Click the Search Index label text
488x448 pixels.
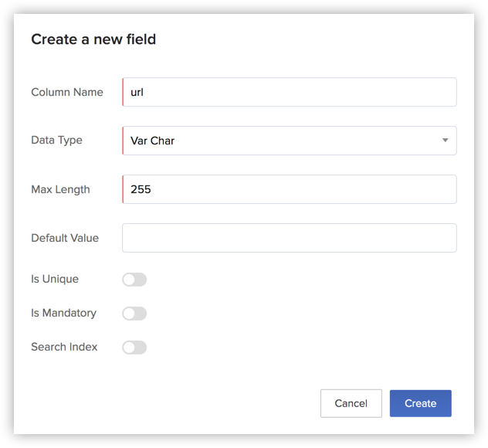[x=64, y=347]
